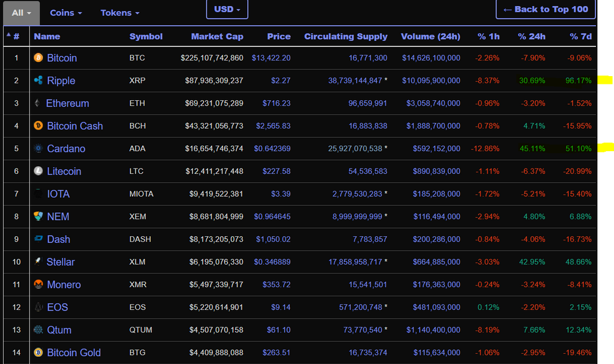This screenshot has height=364, width=614.
Task: Open the Cardano name link
Action: 66,149
